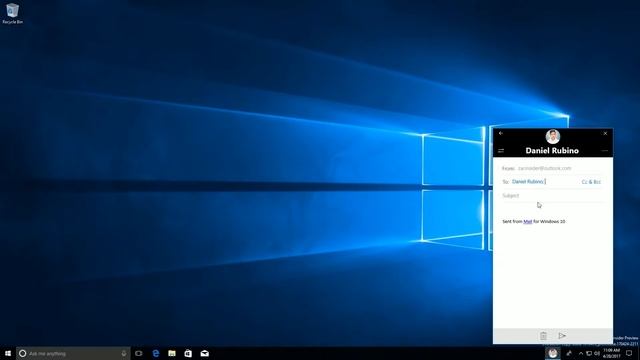The width and height of the screenshot is (640, 360).
Task: Select the Recycle Bin desktop icon
Action: (x=12, y=13)
